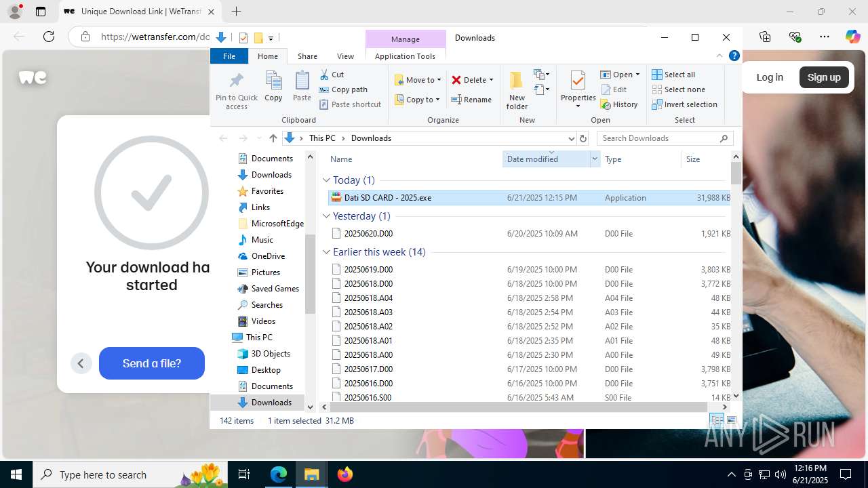868x488 pixels.
Task: Switch to the View ribbon tab
Action: (x=345, y=56)
